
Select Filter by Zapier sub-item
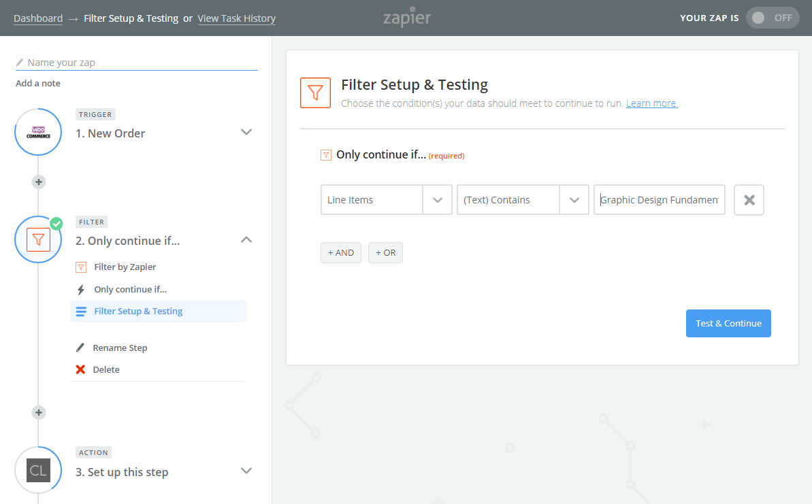[x=125, y=267]
